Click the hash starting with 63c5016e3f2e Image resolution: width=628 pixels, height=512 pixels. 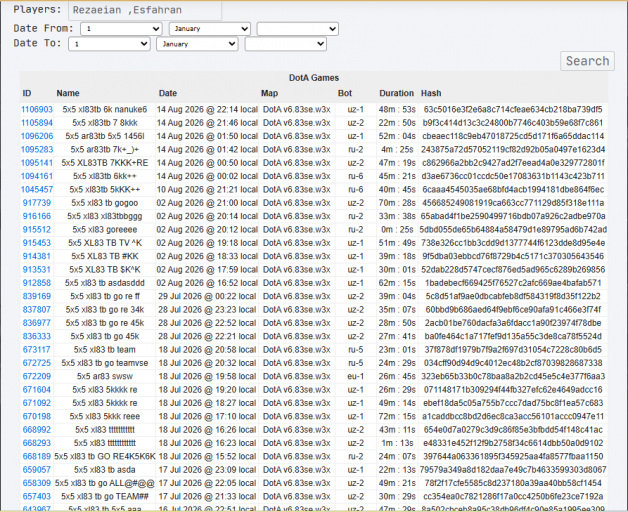click(x=513, y=109)
